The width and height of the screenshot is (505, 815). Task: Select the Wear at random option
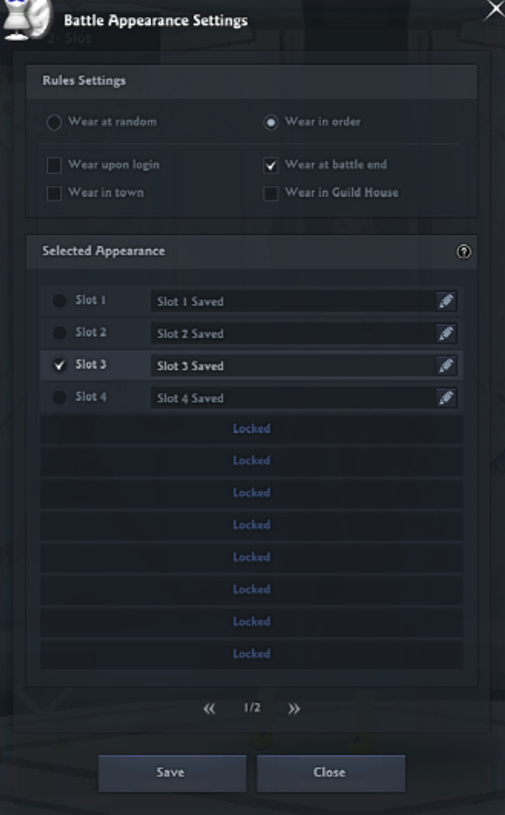[54, 122]
